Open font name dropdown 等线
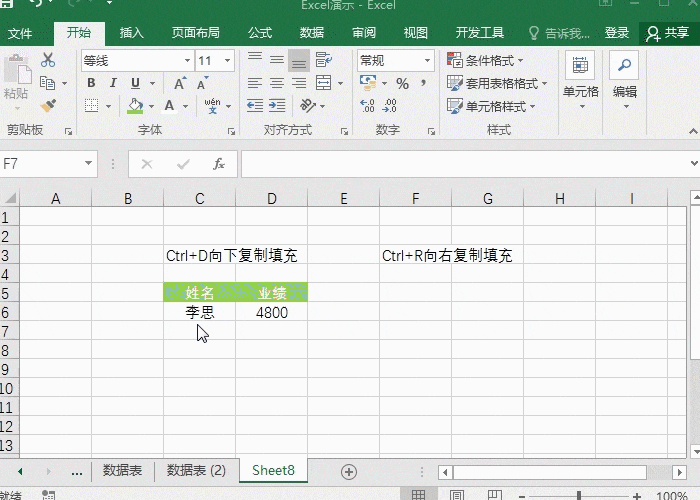This screenshot has width=700, height=500. [188, 61]
